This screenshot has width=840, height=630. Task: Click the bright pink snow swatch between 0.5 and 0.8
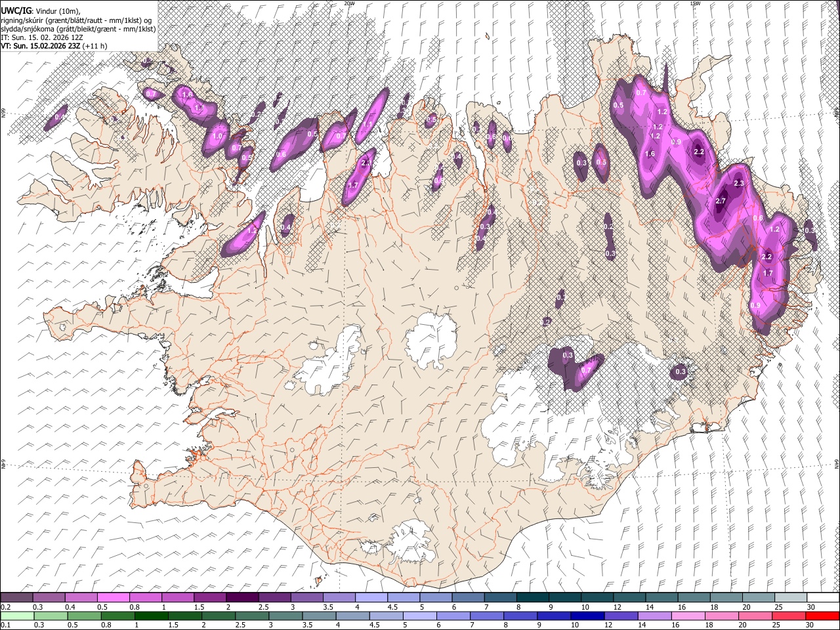coord(114,597)
